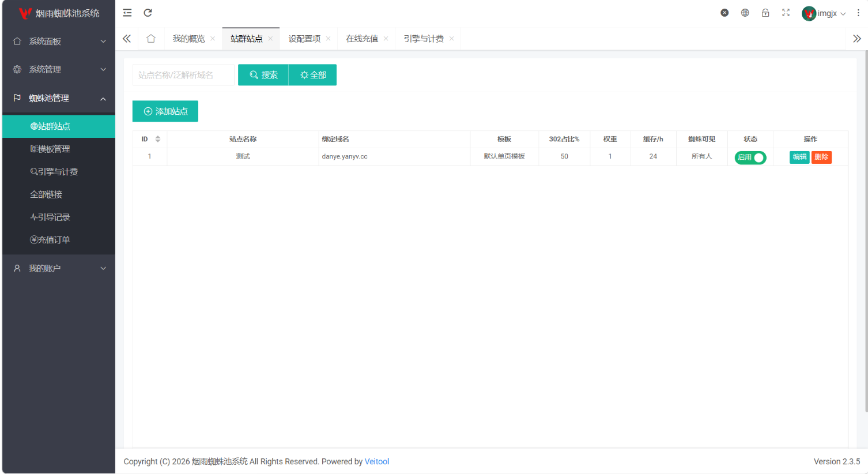Click the 添加站点 button
This screenshot has height=474, width=868.
coord(165,111)
